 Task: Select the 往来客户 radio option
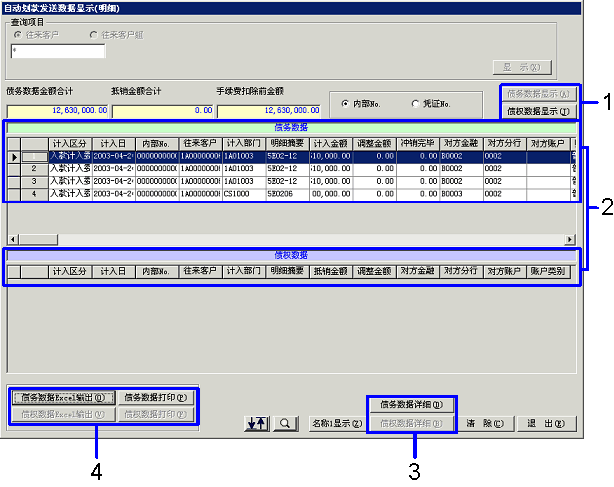click(x=18, y=35)
